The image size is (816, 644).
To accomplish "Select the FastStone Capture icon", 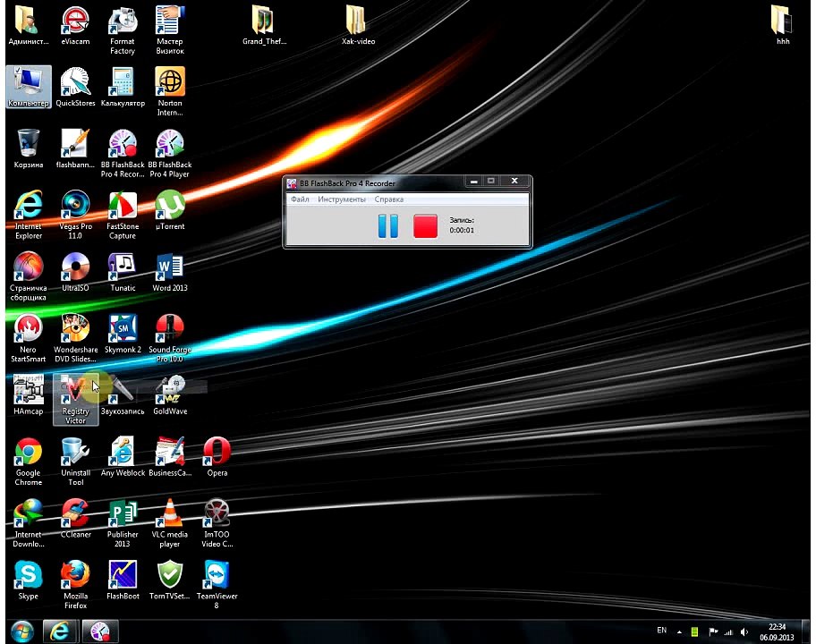I will tap(123, 216).
